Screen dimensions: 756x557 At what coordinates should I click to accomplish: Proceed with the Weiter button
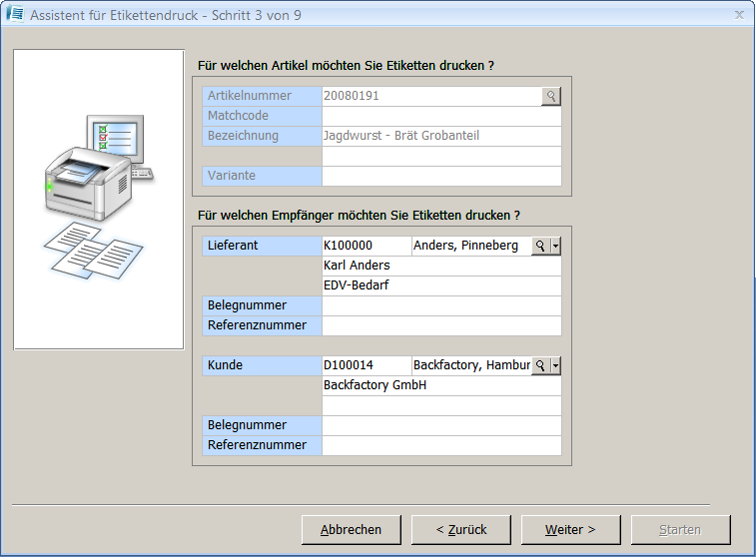pos(570,529)
